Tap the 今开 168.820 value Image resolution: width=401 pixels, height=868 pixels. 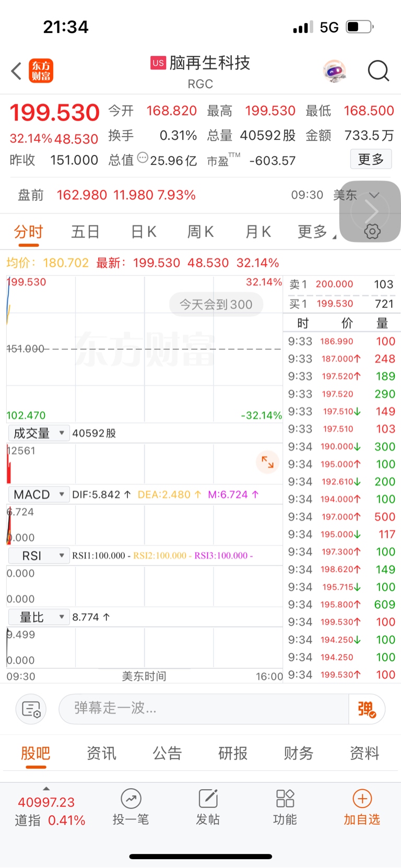tap(172, 111)
